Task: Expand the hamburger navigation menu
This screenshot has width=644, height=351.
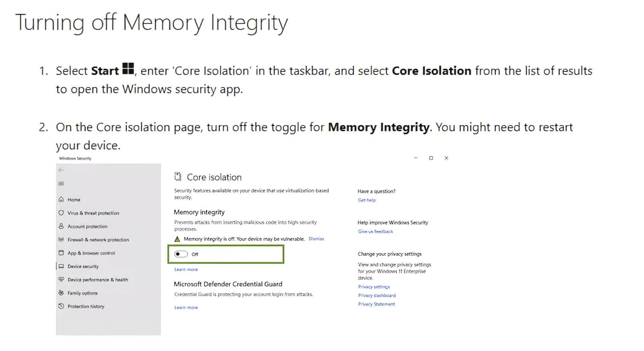Action: click(61, 183)
